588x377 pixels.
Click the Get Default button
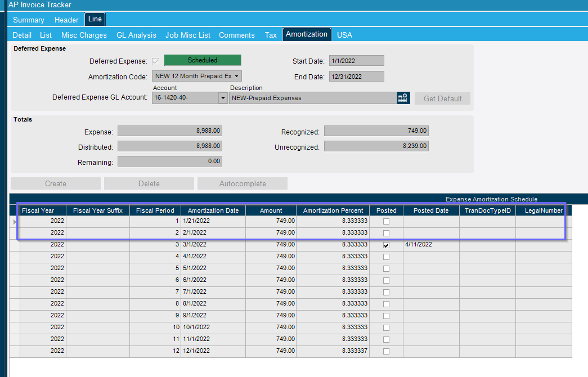tap(442, 98)
